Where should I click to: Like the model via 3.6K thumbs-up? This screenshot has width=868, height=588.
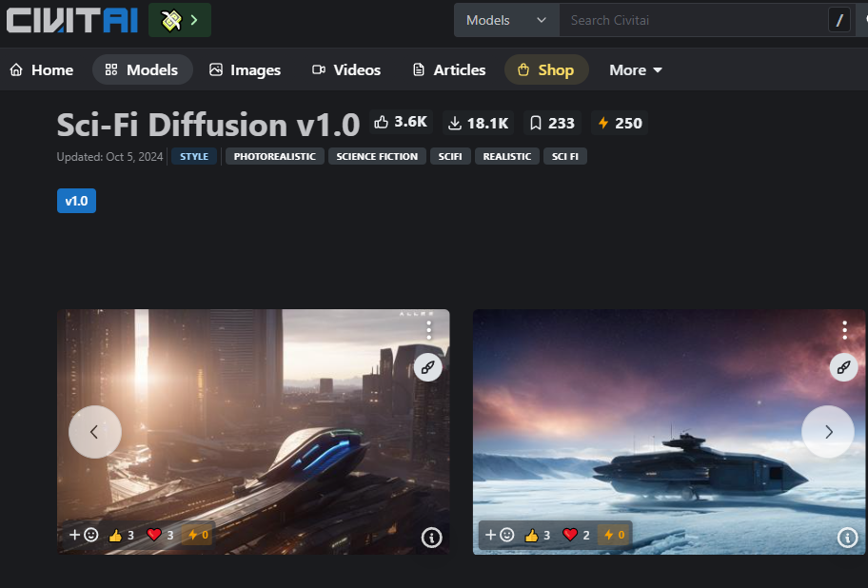401,122
